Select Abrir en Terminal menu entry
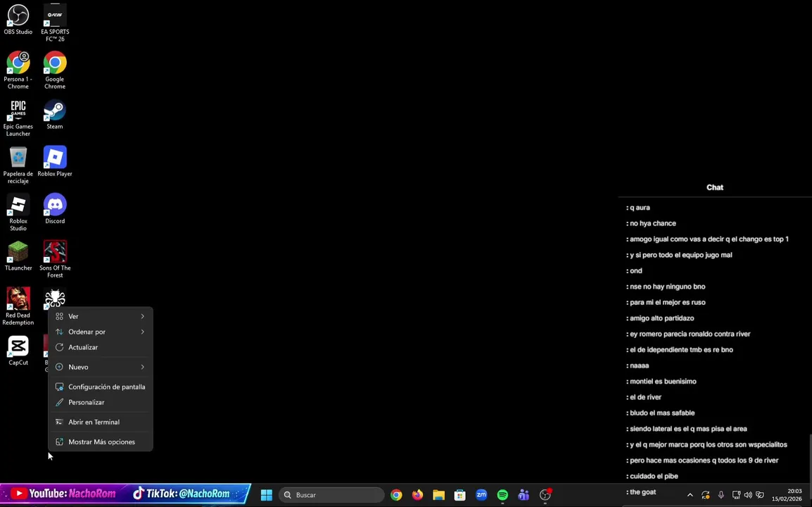Image resolution: width=812 pixels, height=507 pixels. click(x=101, y=422)
